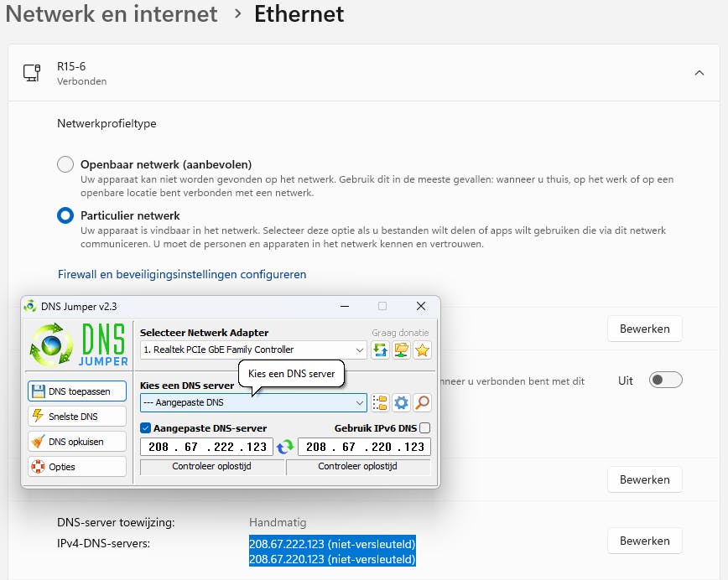Toggle the Uit switch
The image size is (728, 580).
(x=665, y=380)
